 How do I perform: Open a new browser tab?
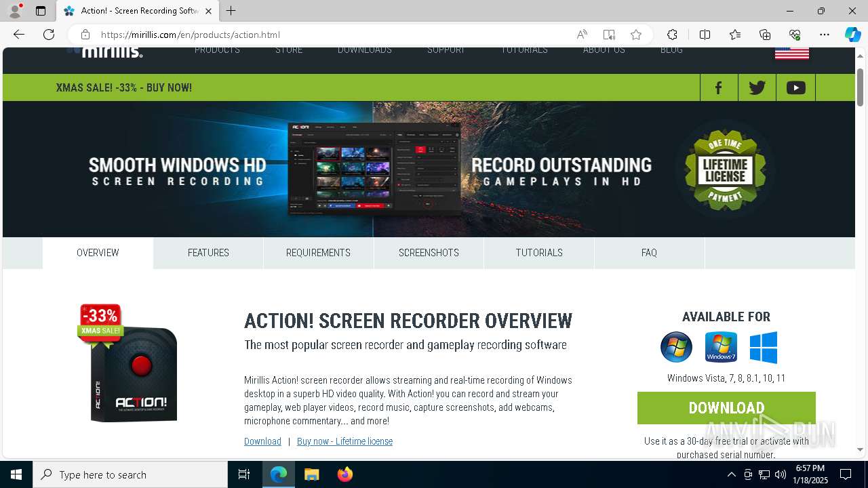click(x=231, y=11)
